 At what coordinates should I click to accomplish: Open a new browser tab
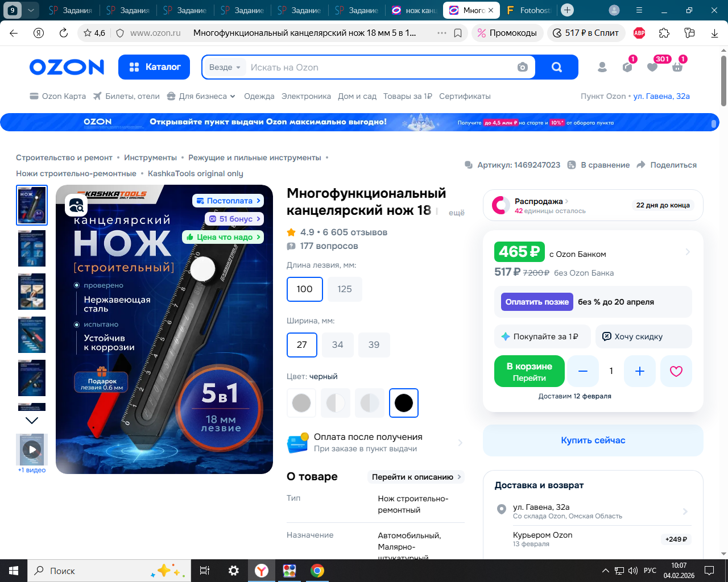point(567,10)
